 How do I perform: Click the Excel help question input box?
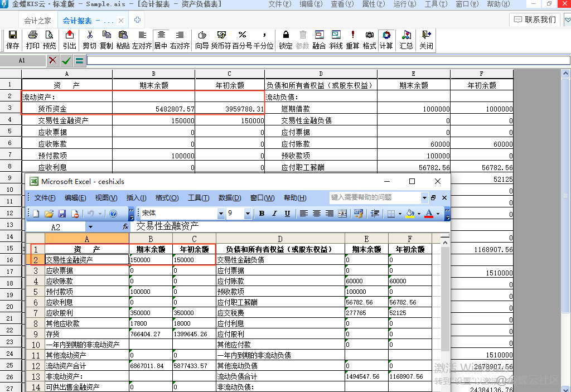point(375,197)
